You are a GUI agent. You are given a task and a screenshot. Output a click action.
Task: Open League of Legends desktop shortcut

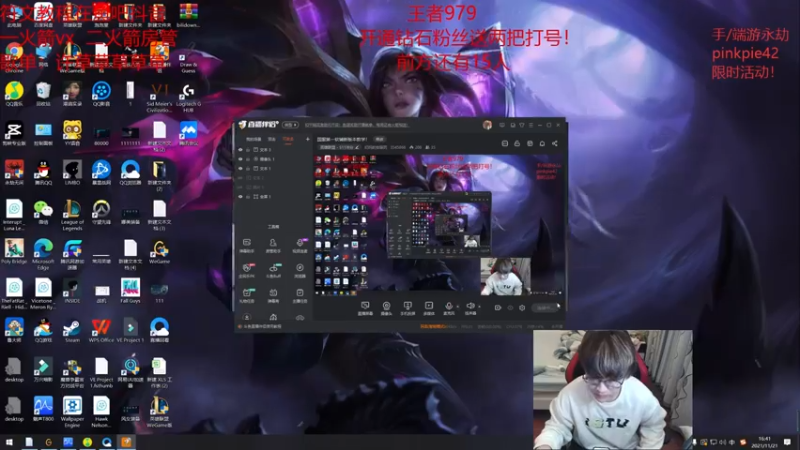[72, 215]
